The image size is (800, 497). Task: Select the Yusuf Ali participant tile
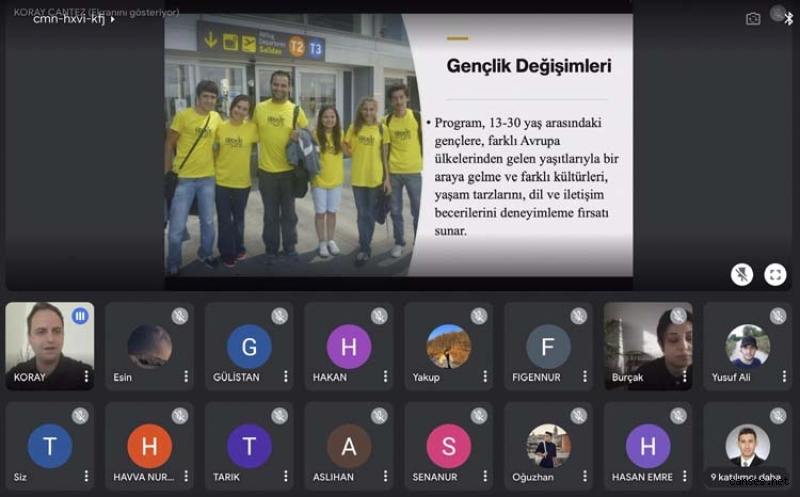coord(747,345)
